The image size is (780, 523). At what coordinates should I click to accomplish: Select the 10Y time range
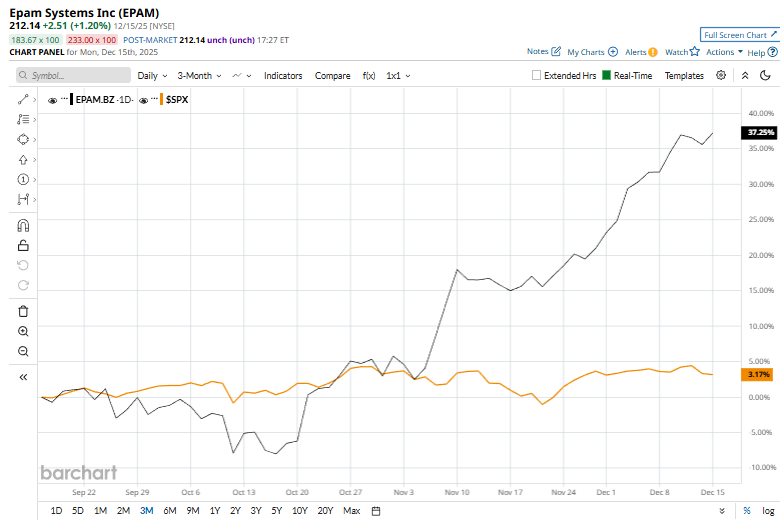(x=299, y=511)
